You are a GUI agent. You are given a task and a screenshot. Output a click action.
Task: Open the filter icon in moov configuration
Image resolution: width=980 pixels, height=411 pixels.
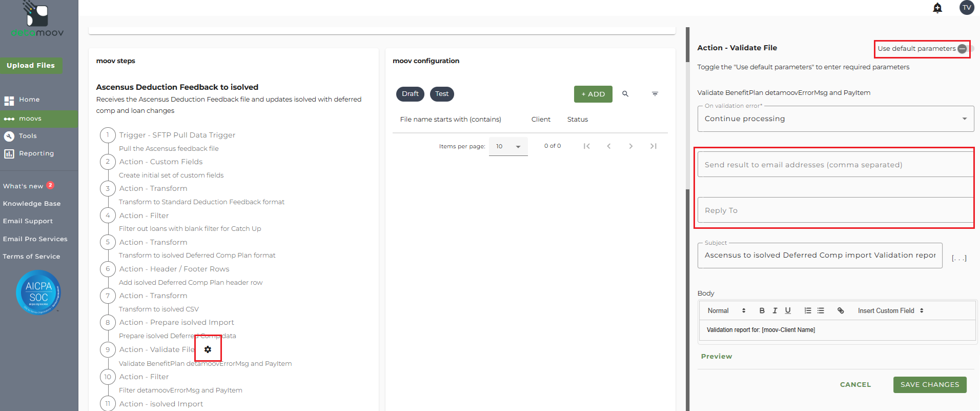coord(655,94)
